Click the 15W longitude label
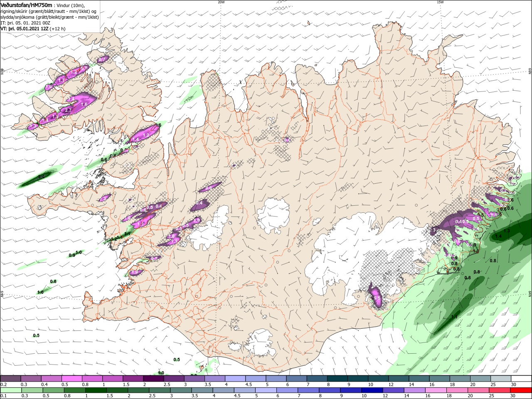The height and width of the screenshot is (399, 532). (440, 2)
